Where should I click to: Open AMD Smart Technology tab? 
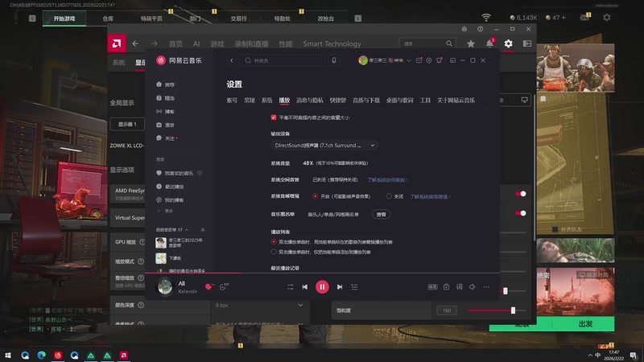coord(332,44)
